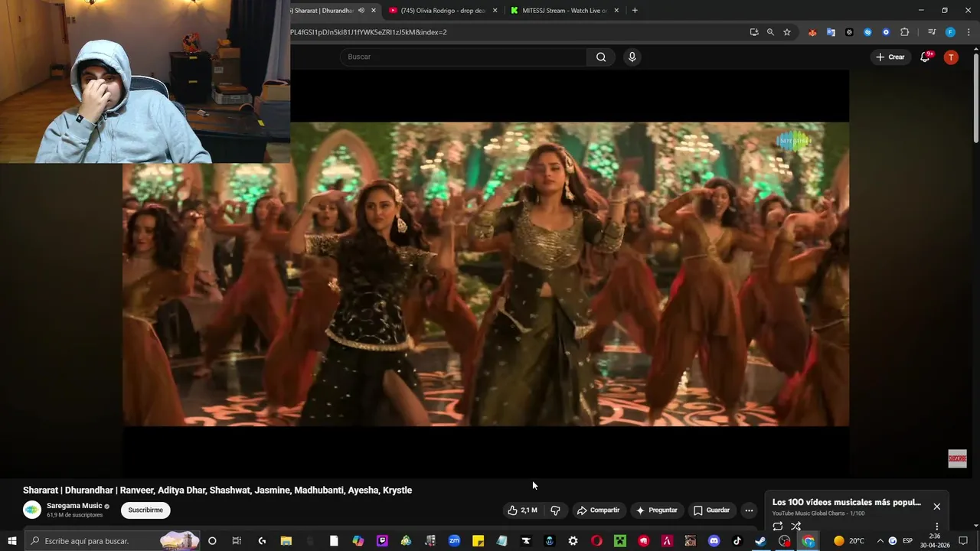
Task: Click the Suscribirme button
Action: (x=145, y=510)
